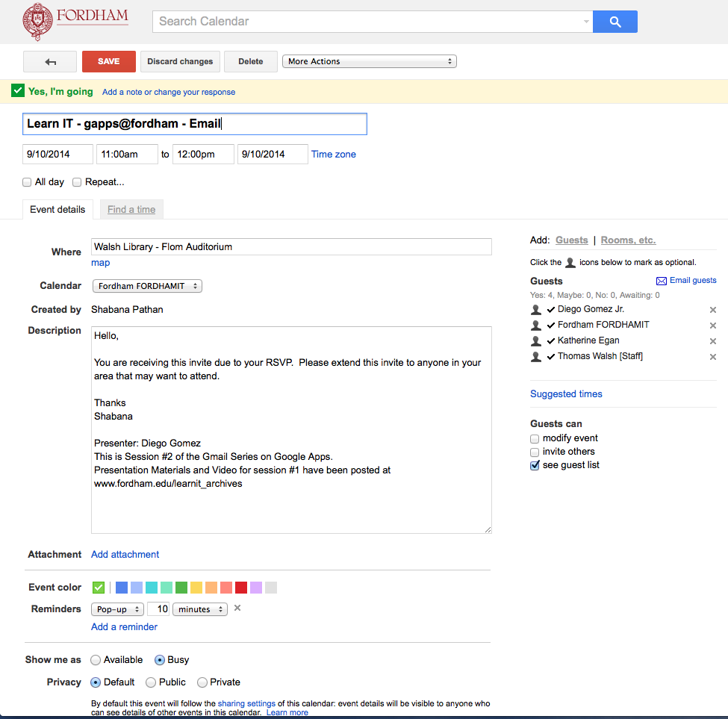Click the Fordham logo
This screenshot has height=719, width=728.
click(75, 22)
